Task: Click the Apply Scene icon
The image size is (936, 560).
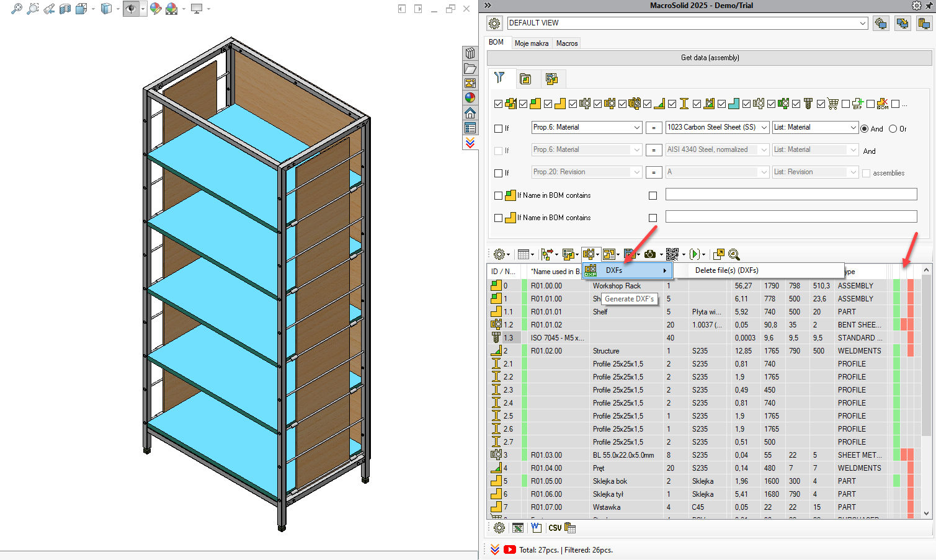Action: [172, 9]
